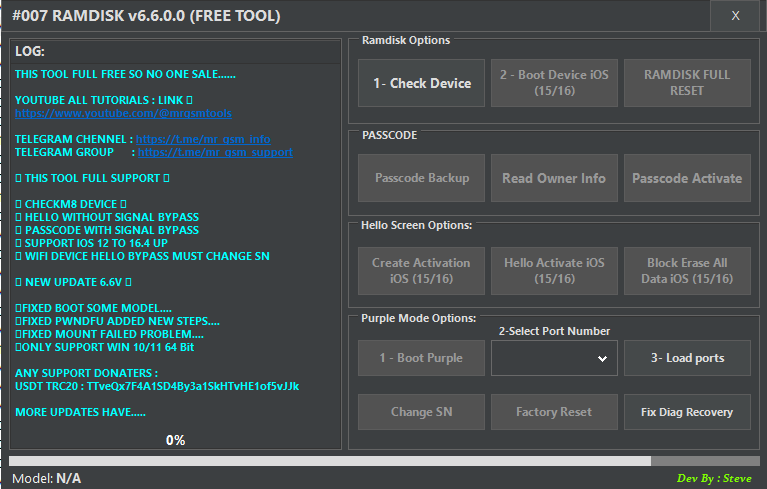This screenshot has height=489, width=767.
Task: Click Fix Diag Recovery button
Action: pos(687,412)
